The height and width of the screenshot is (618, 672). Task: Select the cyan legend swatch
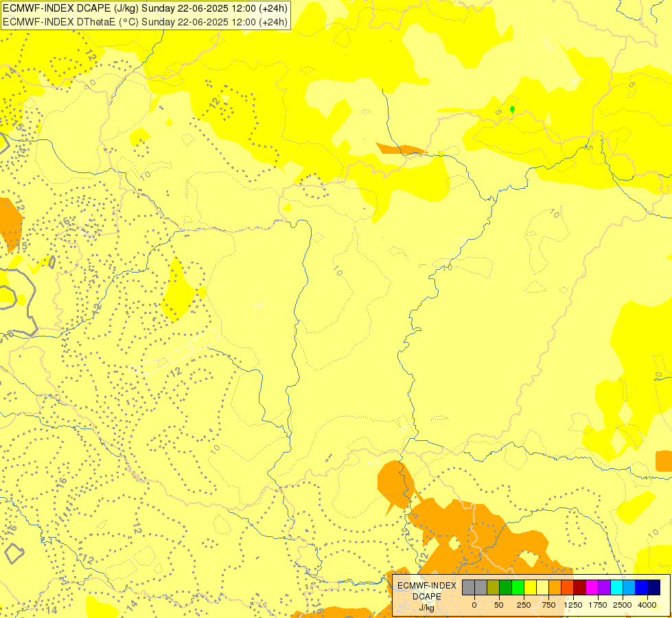coord(617,588)
